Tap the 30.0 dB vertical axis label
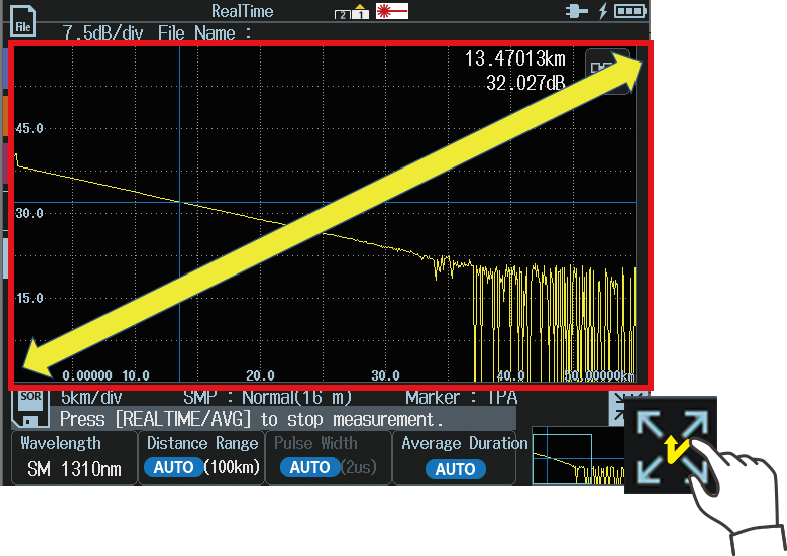Image resolution: width=787 pixels, height=556 pixels. [29, 214]
